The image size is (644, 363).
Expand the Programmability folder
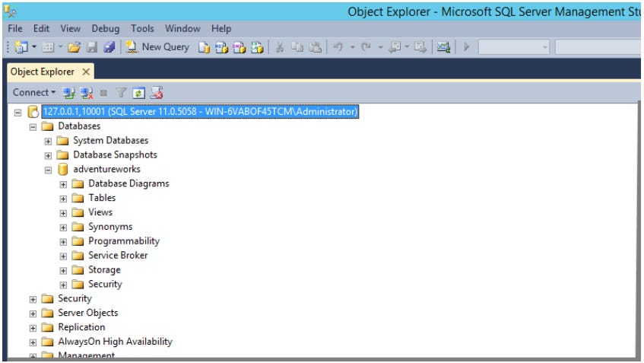coord(63,242)
